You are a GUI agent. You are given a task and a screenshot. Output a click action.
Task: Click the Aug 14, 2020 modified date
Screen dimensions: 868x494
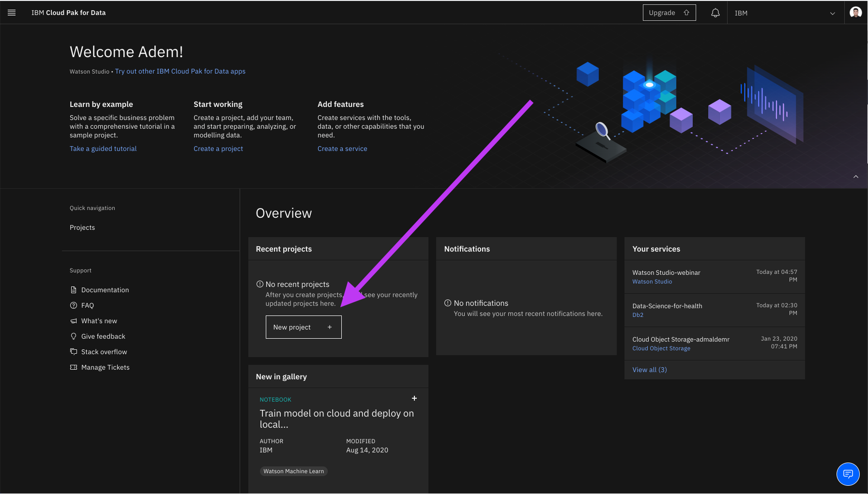pos(367,450)
